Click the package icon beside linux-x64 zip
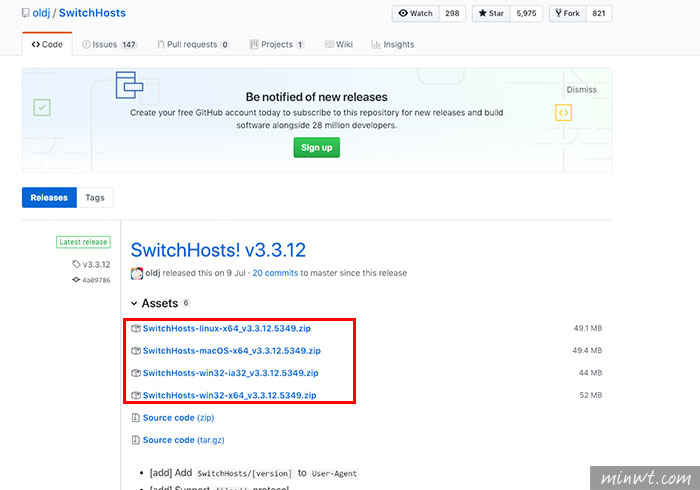The image size is (700, 490). (x=136, y=328)
